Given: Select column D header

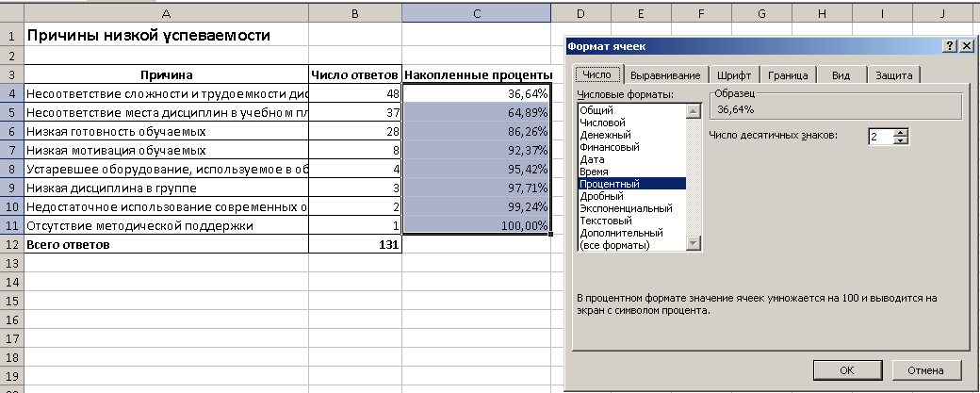Looking at the screenshot, I should [x=580, y=13].
